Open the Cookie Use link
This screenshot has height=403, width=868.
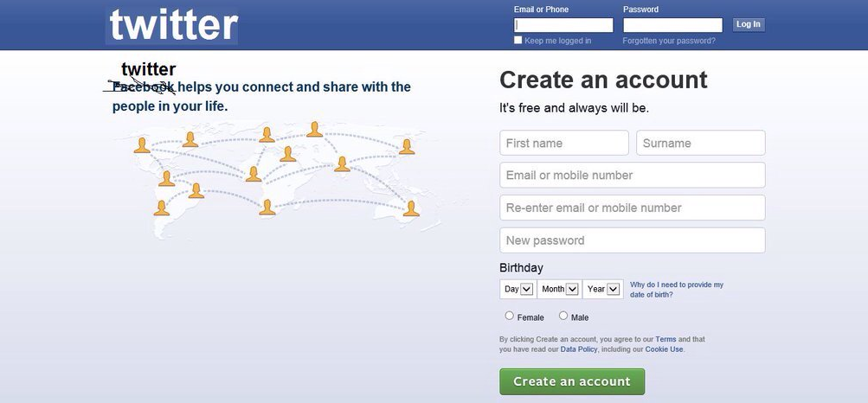pos(664,349)
